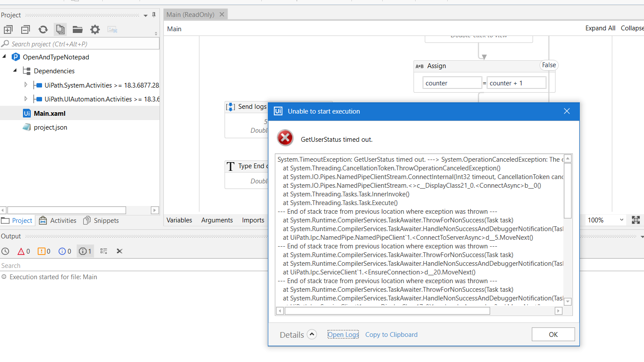Image resolution: width=644 pixels, height=362 pixels.
Task: Click the fit to screen icon
Action: tap(636, 220)
